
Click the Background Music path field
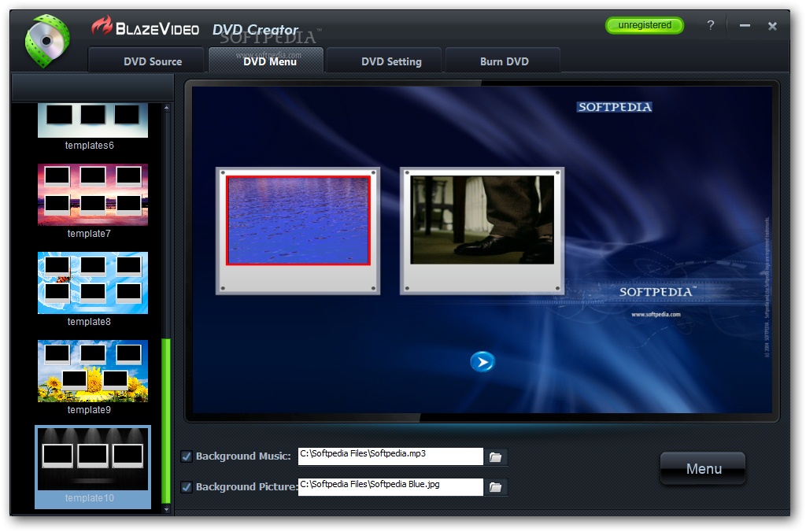390,456
